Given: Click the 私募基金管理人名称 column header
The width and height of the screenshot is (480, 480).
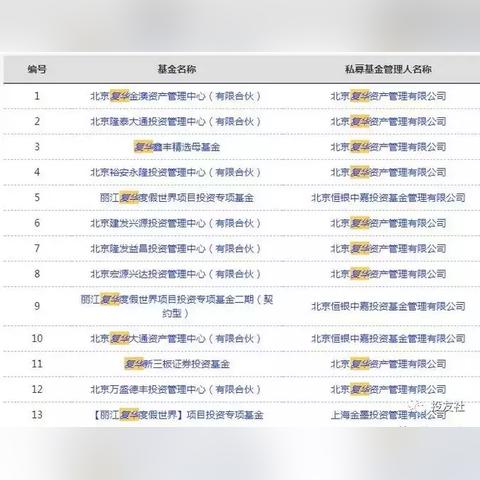Looking at the screenshot, I should [388, 69].
